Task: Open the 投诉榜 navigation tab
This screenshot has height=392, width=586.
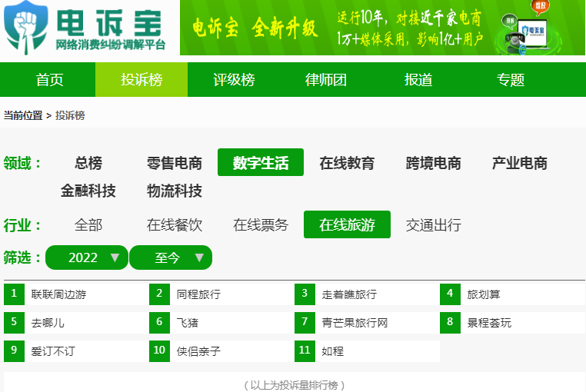Action: point(142,80)
